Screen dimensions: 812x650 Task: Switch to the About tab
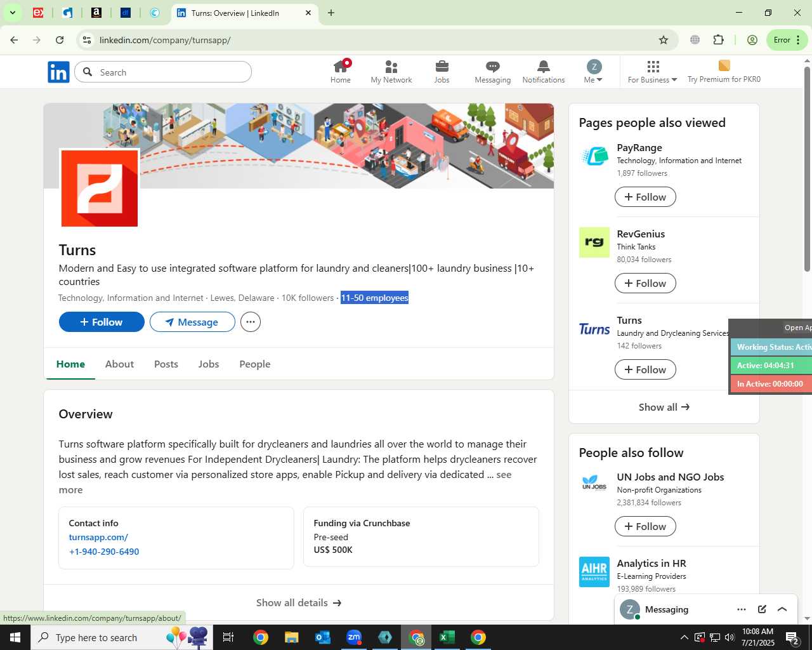(119, 364)
